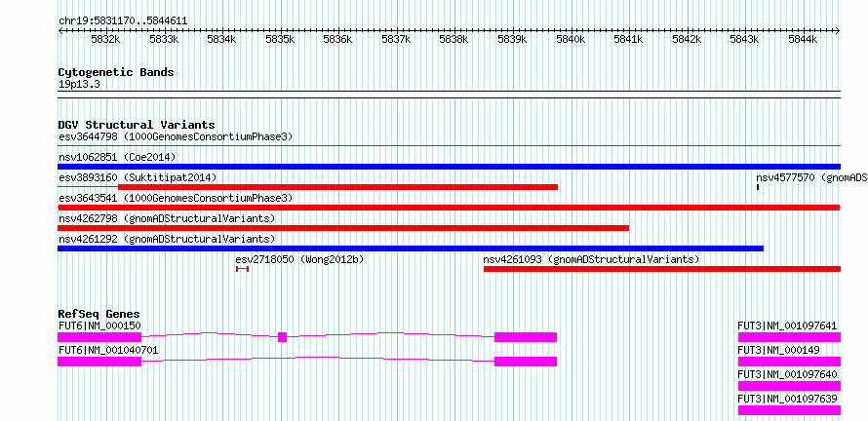Viewport: 868px width, 421px height.
Task: Select the nsv4261093 (gnomADStructuralVariants) label
Action: [591, 259]
